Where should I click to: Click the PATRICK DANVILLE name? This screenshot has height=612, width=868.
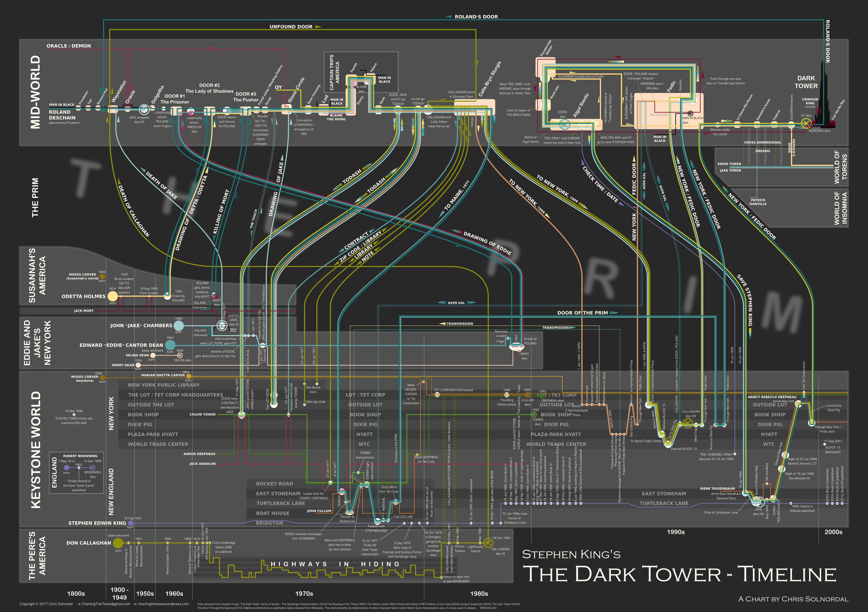tap(758, 202)
